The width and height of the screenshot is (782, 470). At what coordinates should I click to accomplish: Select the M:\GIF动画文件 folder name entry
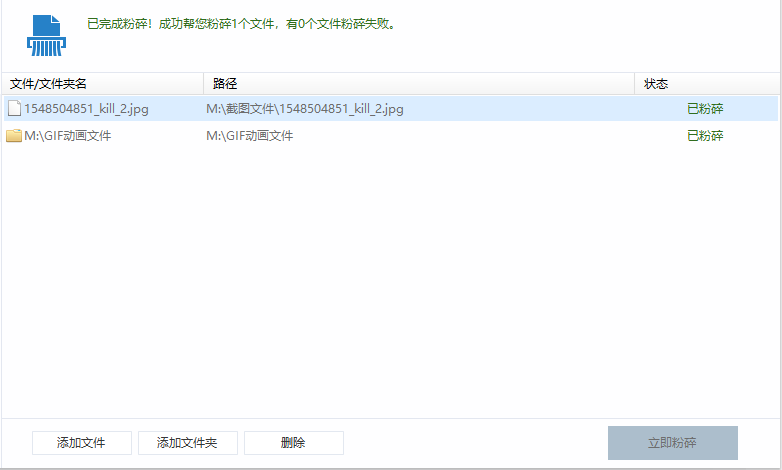click(67, 136)
